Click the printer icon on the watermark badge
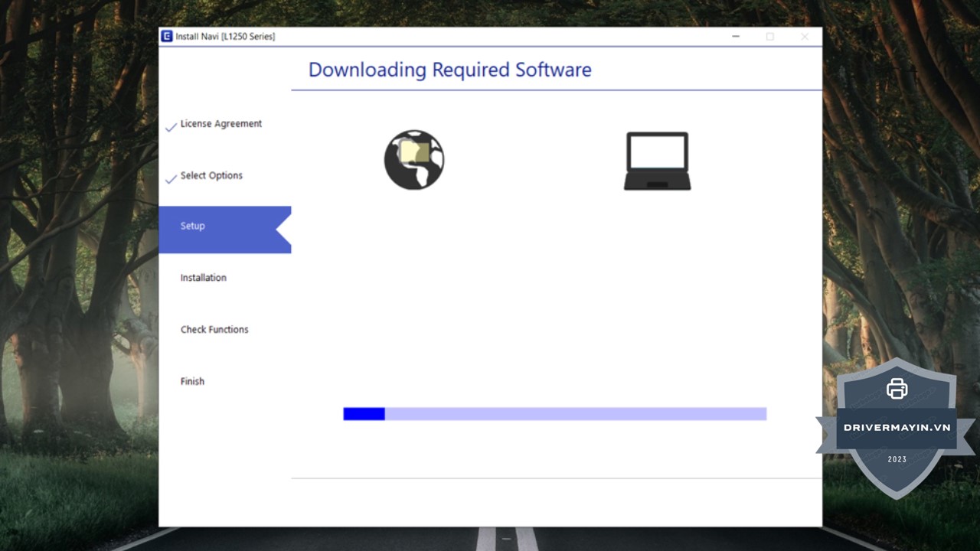This screenshot has height=551, width=980. click(897, 389)
